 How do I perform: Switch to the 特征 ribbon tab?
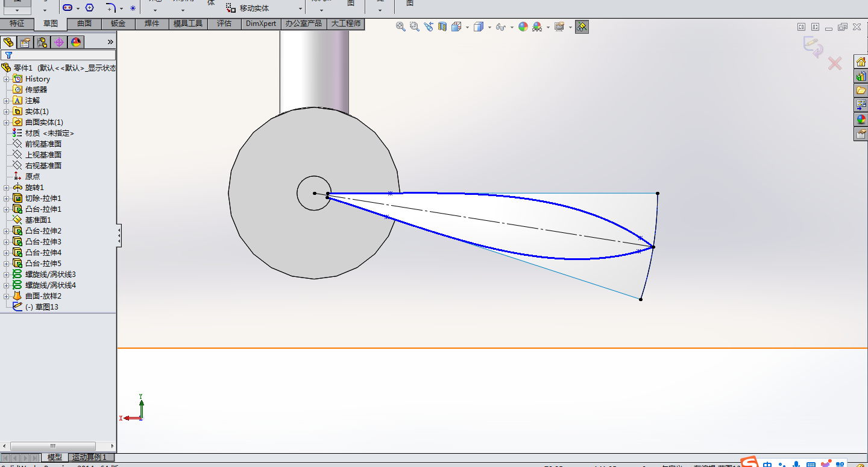[17, 24]
